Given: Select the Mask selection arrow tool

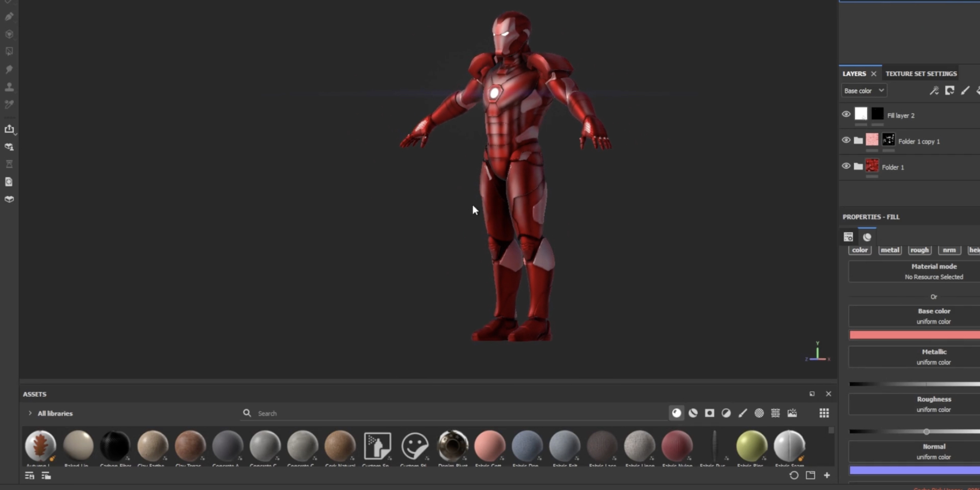Looking at the screenshot, I should point(9,52).
